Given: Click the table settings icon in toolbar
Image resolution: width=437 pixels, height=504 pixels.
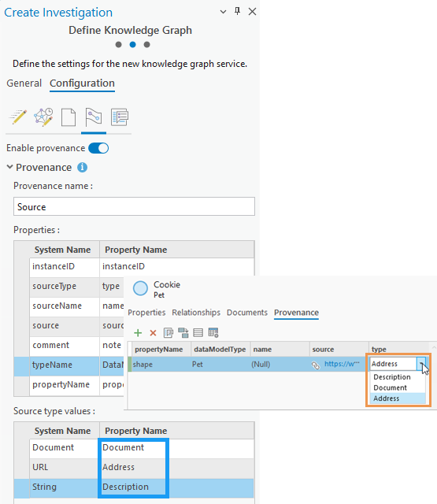Looking at the screenshot, I should pos(213,332).
